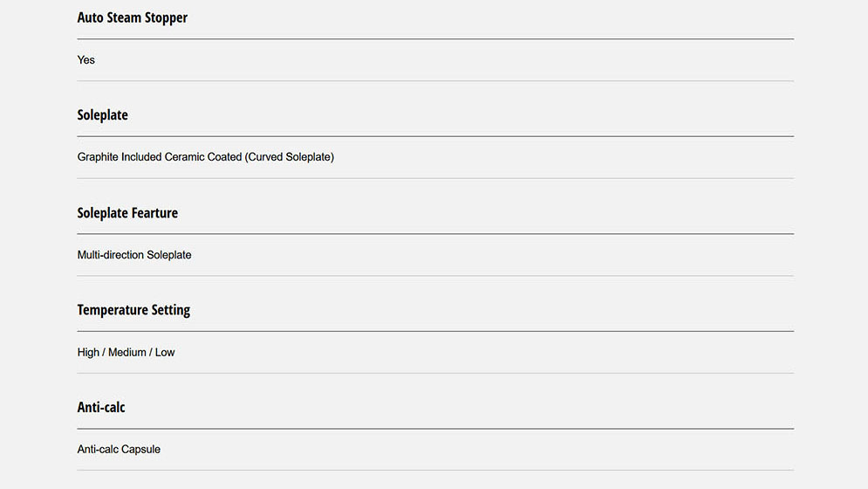Screen dimensions: 868x489
Task: Click the Soleplate section heading
Action: click(x=102, y=115)
